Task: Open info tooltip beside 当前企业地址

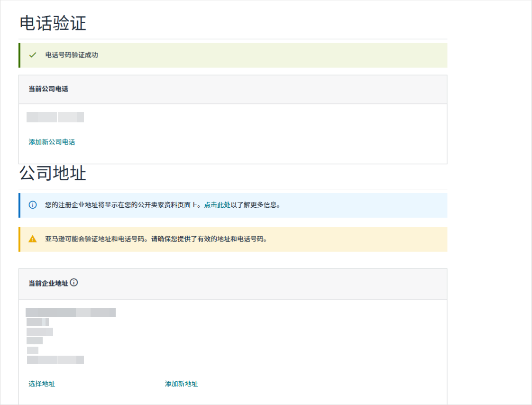Action: click(74, 283)
